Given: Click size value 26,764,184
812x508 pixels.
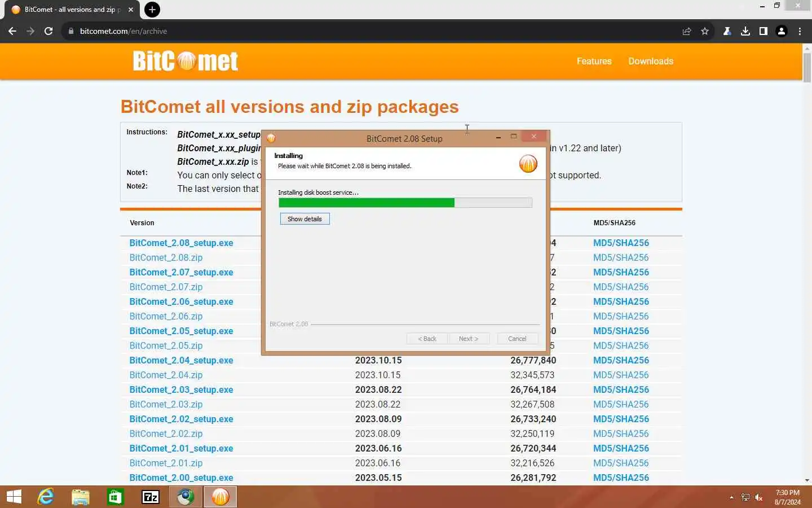Looking at the screenshot, I should [x=533, y=389].
